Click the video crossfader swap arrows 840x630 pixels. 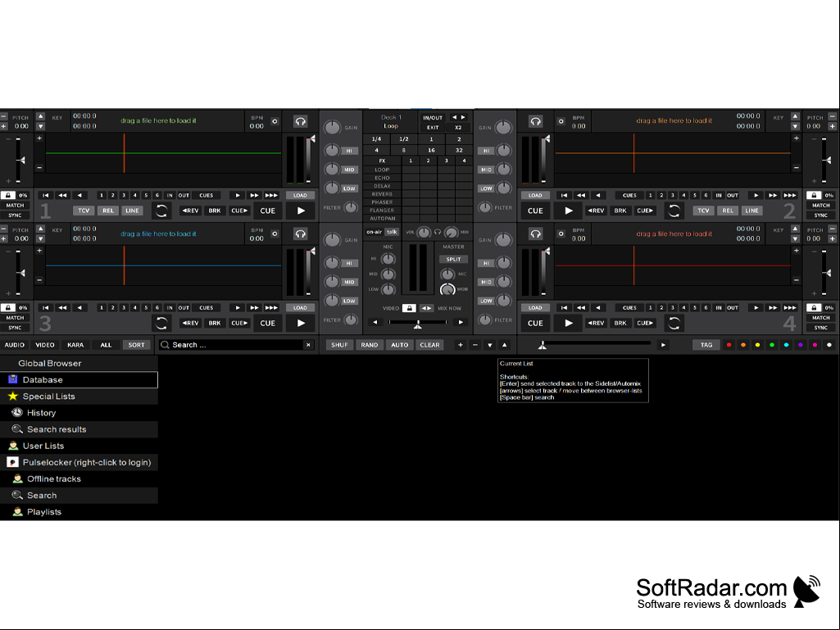[x=426, y=308]
